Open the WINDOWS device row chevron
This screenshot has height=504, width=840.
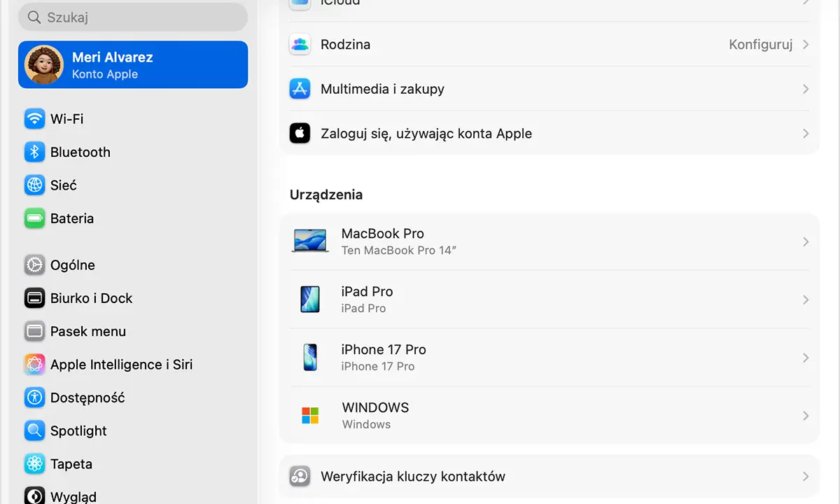coord(806,416)
